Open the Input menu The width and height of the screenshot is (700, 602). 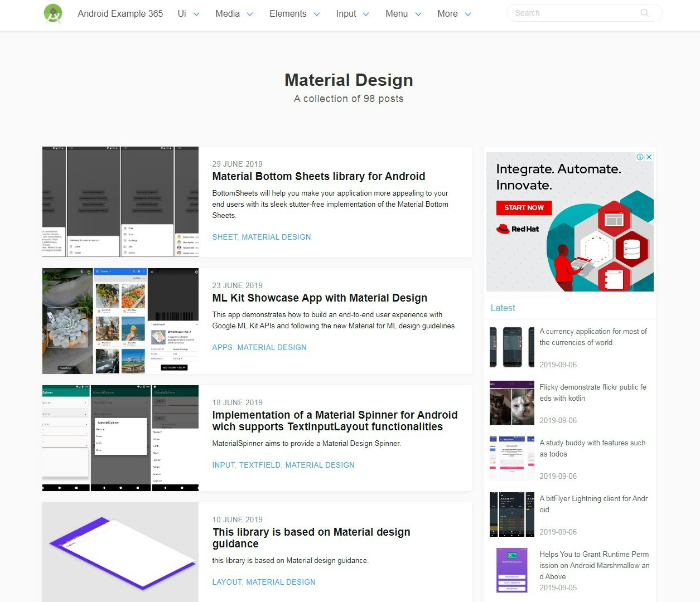coord(347,14)
